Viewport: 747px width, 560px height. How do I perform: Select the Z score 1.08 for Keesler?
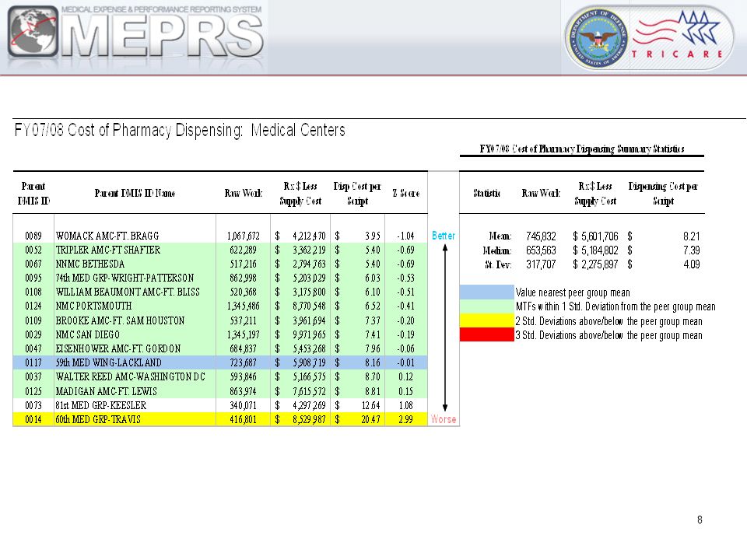click(405, 405)
